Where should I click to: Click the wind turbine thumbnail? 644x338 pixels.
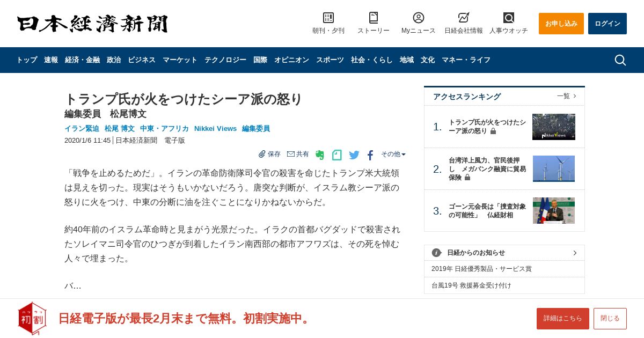554,169
